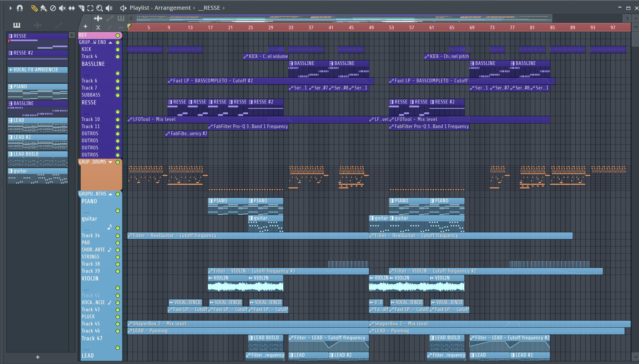Click bar 33 on the timeline ruler

tap(291, 28)
